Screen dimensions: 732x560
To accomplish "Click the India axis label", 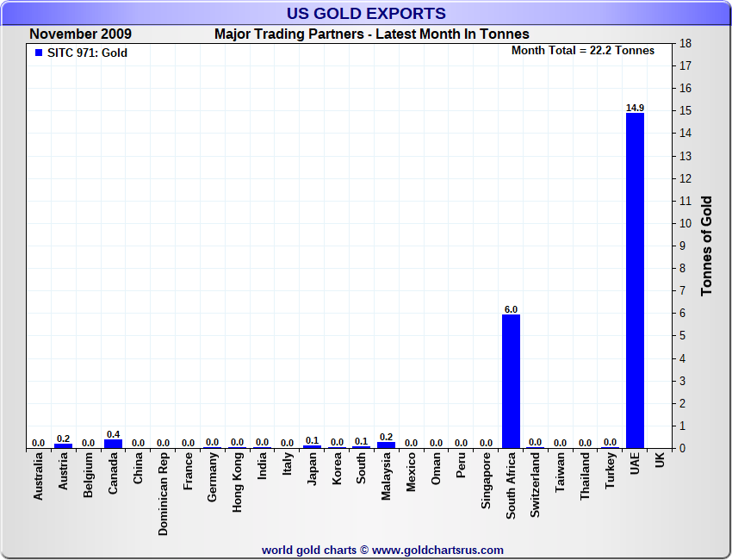I will click(262, 465).
